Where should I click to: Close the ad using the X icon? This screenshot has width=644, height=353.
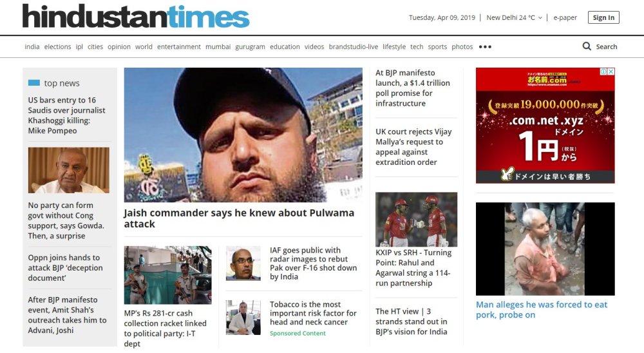[x=611, y=72]
